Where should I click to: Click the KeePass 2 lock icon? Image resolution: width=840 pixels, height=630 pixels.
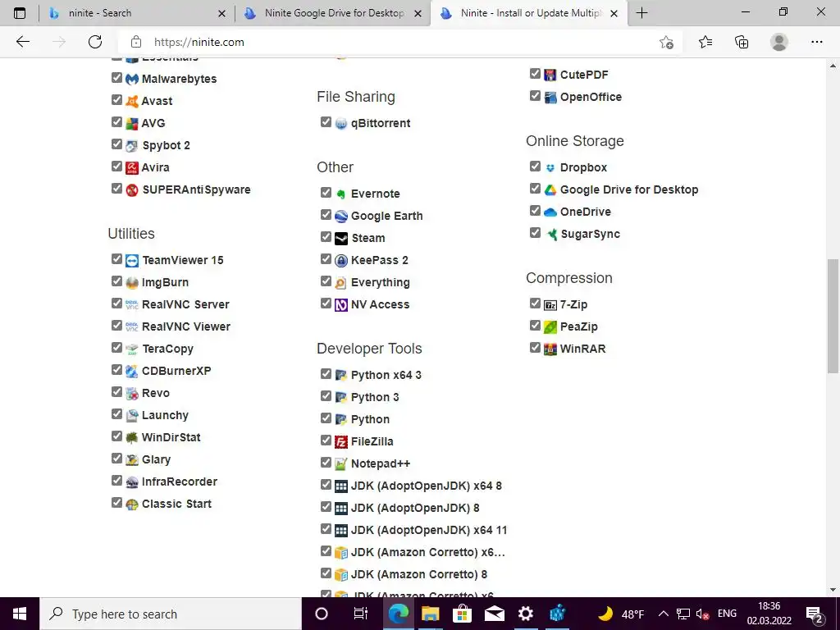click(341, 260)
